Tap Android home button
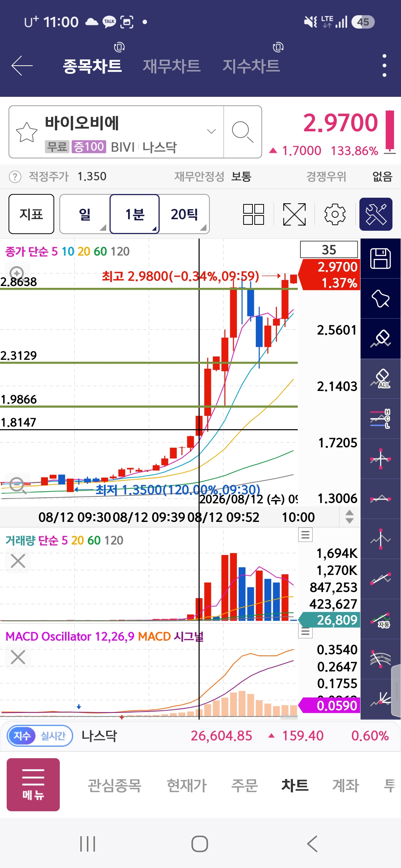Viewport: 401px width, 868px height. pos(200,844)
